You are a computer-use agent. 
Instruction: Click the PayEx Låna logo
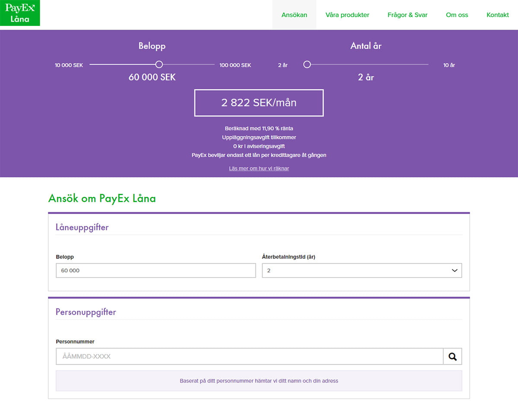pos(20,13)
